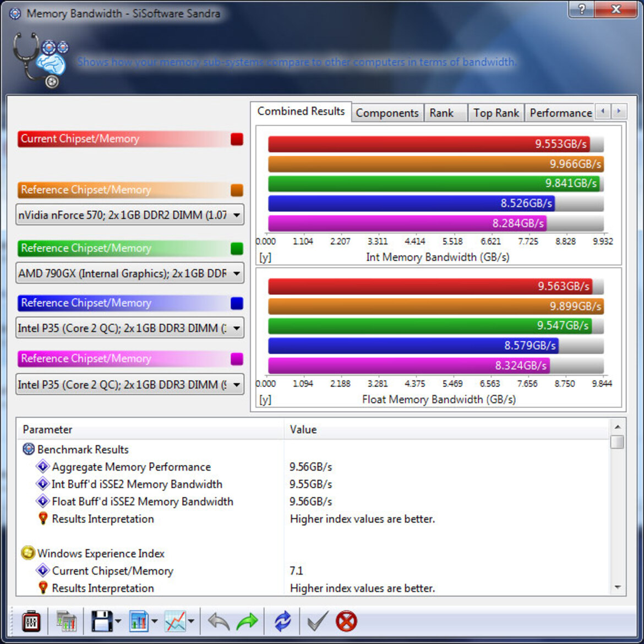Click the system components chart toolbar icon
This screenshot has height=644, width=644.
coord(66,621)
